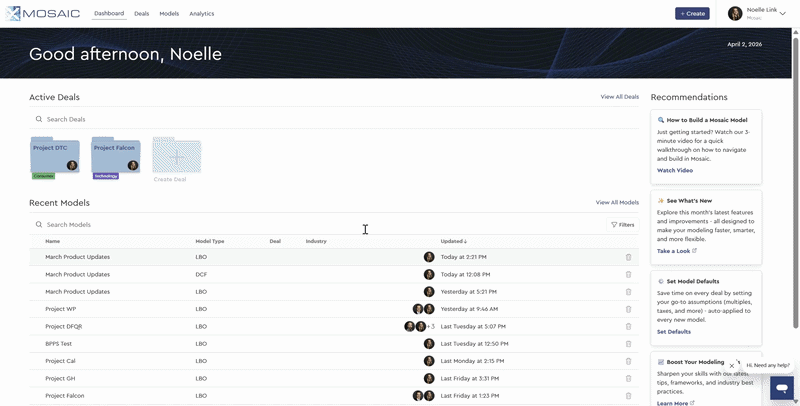The image size is (800, 406).
Task: Click 'Last Tuesday at 5:07 PM' timestamp
Action: click(x=473, y=326)
